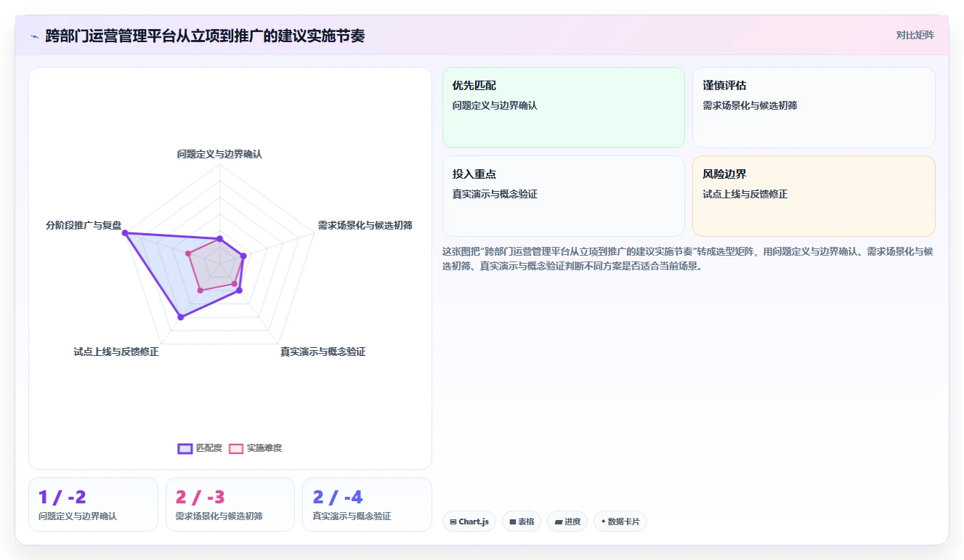Click the 进度 tag icon

[559, 522]
